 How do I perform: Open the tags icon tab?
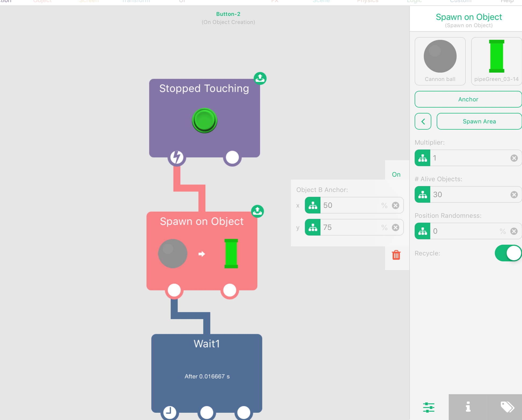(x=507, y=407)
